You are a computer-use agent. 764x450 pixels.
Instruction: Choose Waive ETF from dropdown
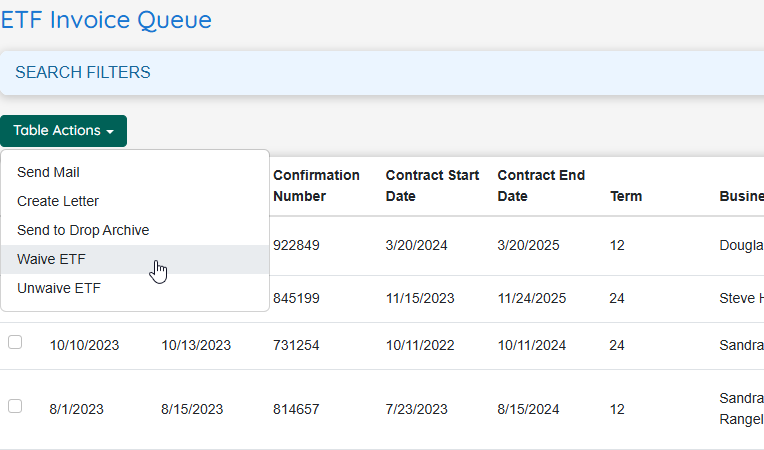pos(135,260)
